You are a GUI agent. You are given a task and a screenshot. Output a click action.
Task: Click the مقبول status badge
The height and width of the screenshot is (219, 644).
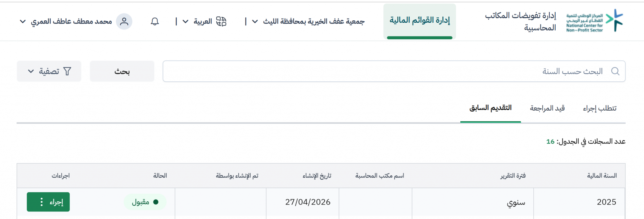pos(145,202)
